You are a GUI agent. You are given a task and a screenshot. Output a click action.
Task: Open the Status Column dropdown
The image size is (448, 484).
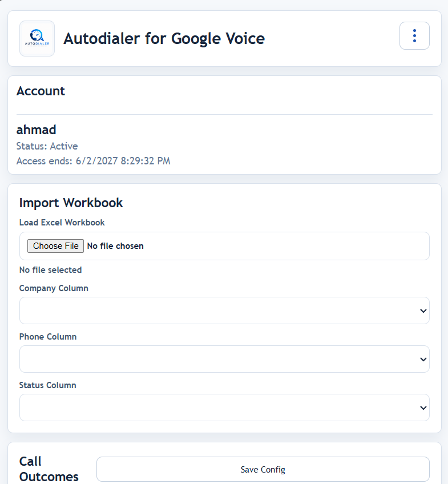[x=224, y=408]
